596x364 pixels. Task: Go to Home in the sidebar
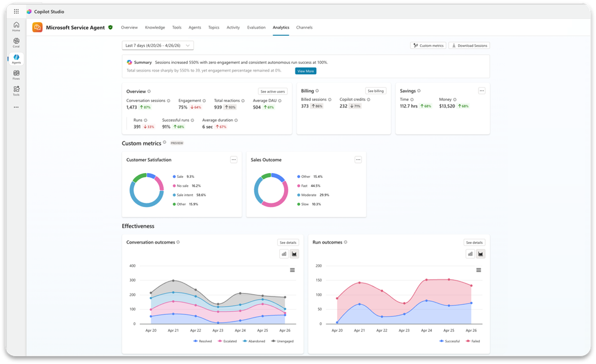coord(16,26)
